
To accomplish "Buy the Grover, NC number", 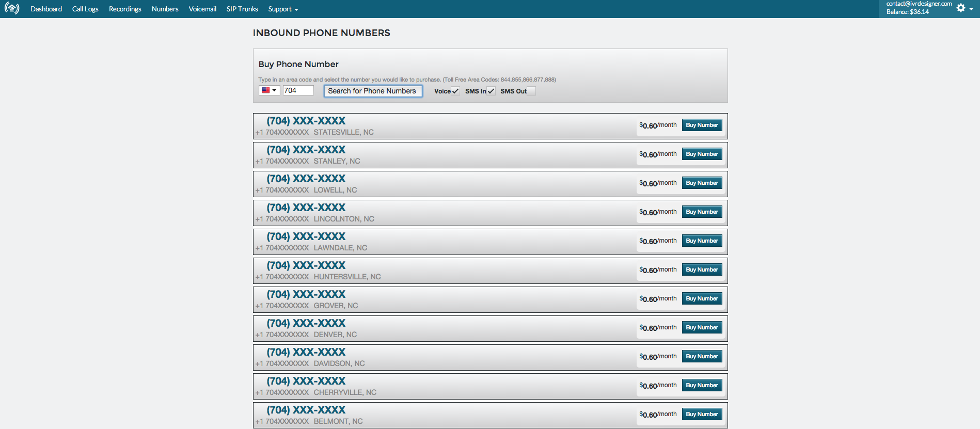I will coord(702,298).
